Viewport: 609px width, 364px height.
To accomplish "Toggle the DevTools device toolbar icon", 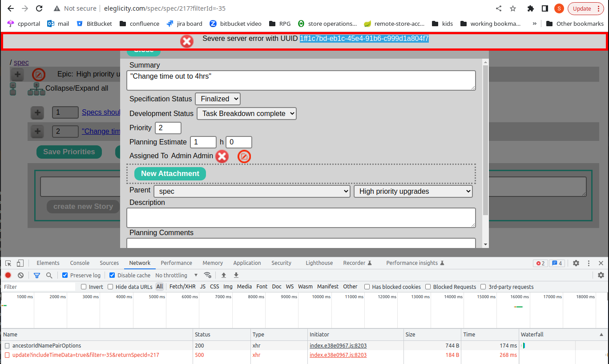I will coord(20,263).
